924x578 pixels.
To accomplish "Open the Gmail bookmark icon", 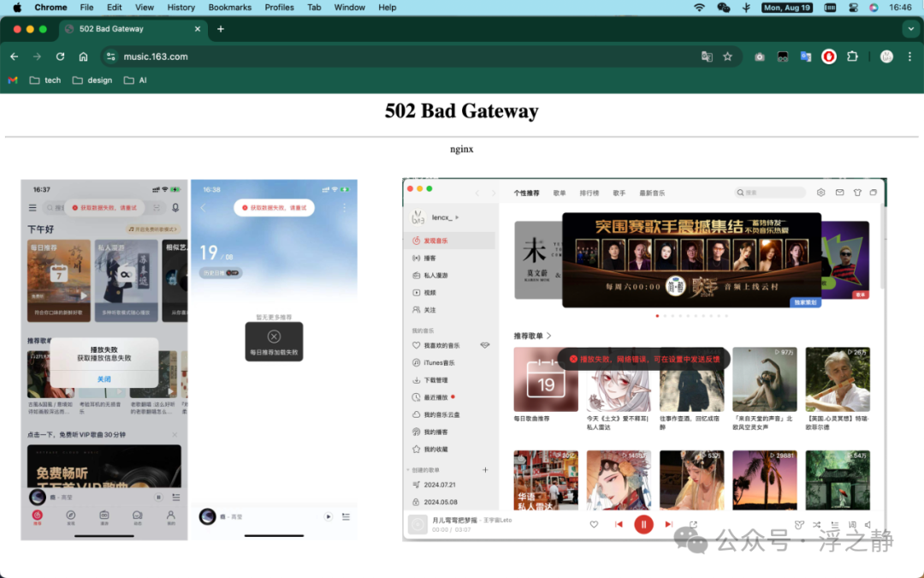I will click(x=13, y=80).
